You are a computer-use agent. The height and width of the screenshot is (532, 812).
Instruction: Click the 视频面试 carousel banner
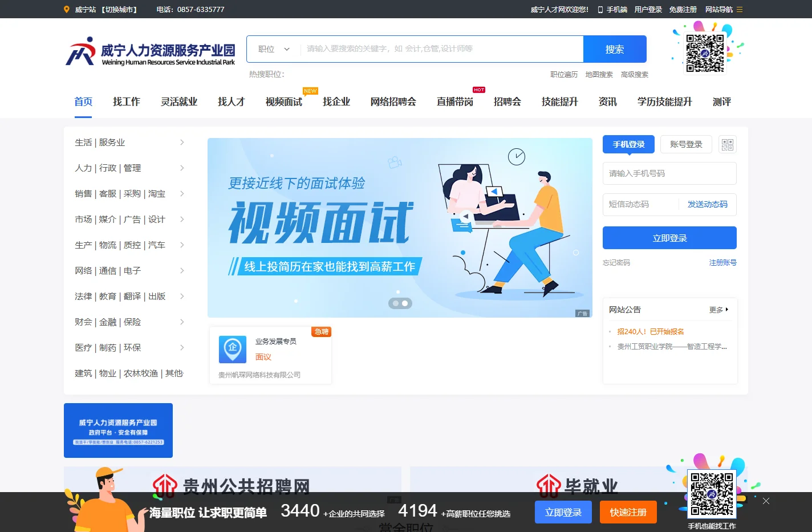pyautogui.click(x=400, y=228)
